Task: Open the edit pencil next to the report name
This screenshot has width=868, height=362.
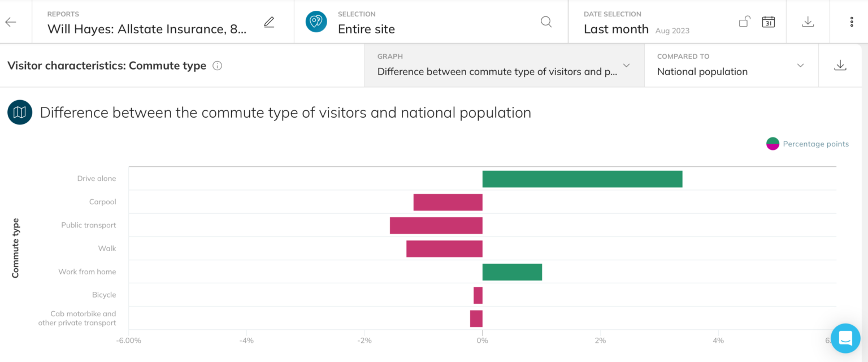Action: coord(269,21)
